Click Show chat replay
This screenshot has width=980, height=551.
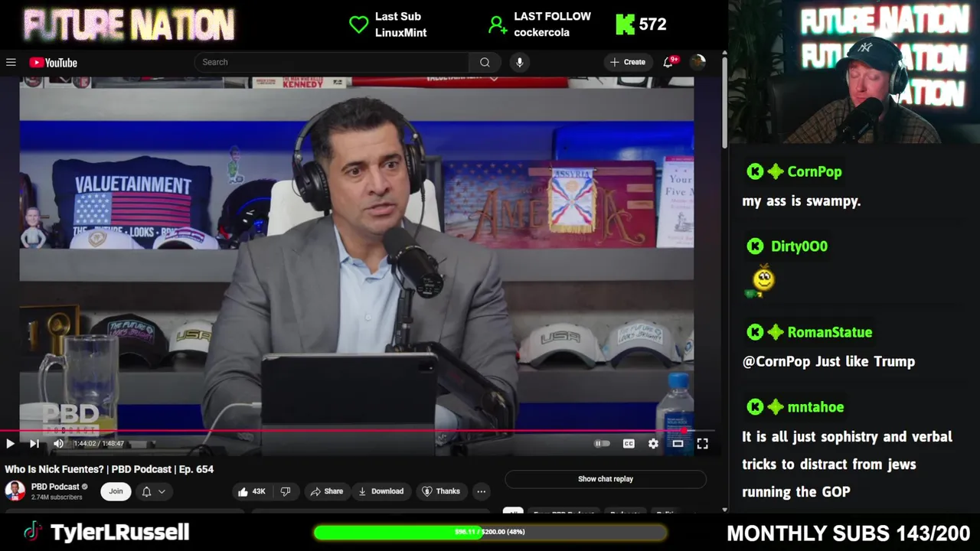606,479
